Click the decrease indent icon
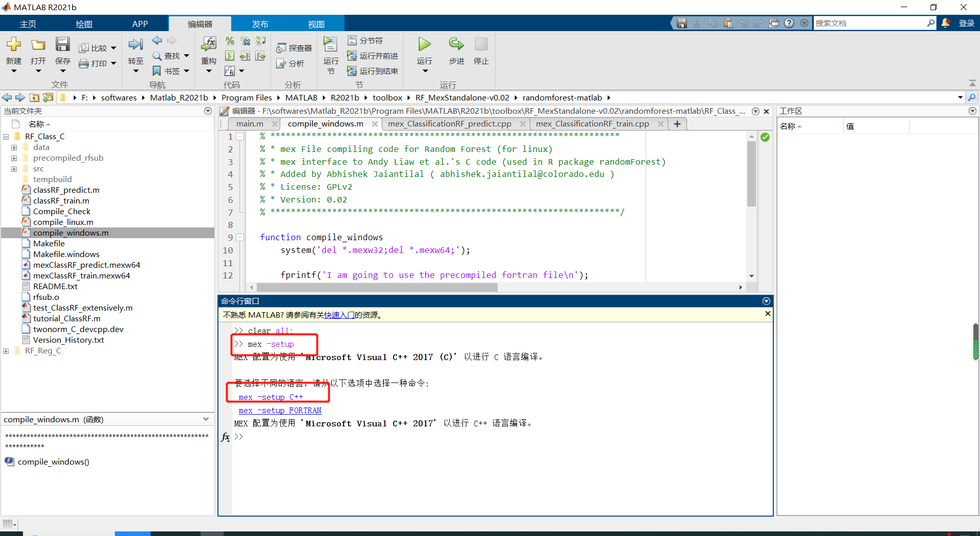Screen dimensions: 980x536 click(261, 56)
